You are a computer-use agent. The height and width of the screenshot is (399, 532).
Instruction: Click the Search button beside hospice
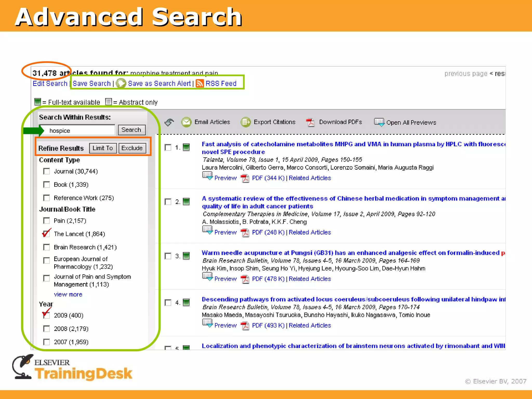pos(131,130)
